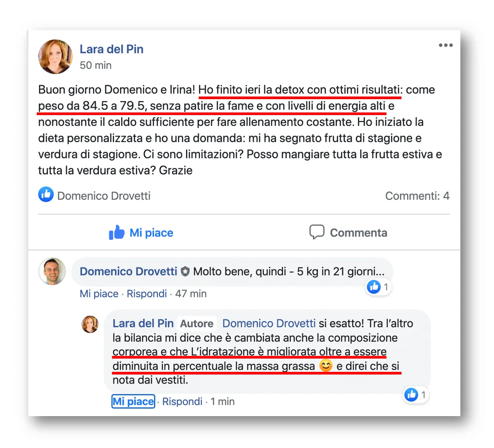This screenshot has height=448, width=494.
Task: Click Domenico Drovetti's name in the comment
Action: pyautogui.click(x=128, y=271)
